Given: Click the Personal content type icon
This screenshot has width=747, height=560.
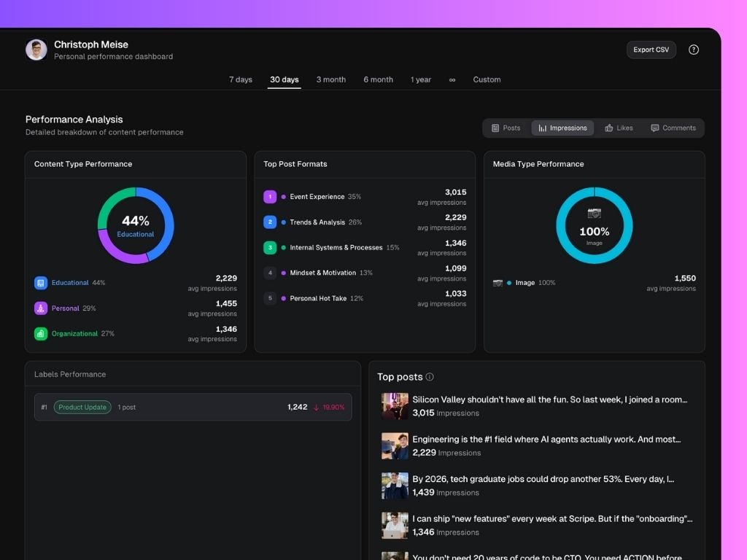Looking at the screenshot, I should coord(42,308).
